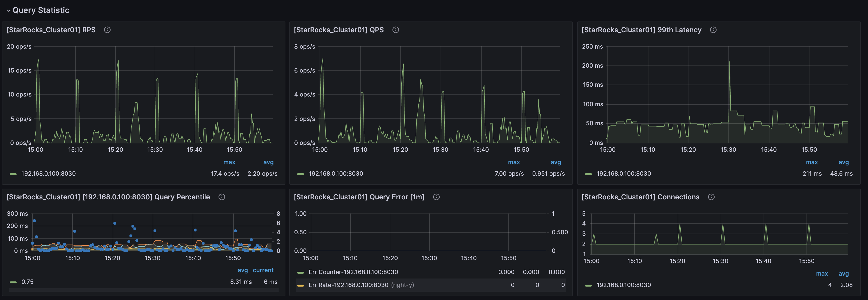
Task: Sort 99th Latency legend by avg
Action: tap(844, 162)
